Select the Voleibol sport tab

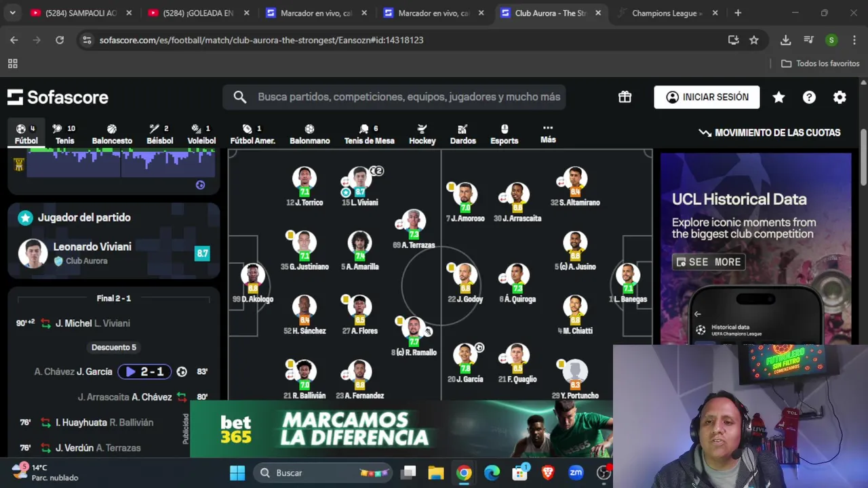(201, 134)
